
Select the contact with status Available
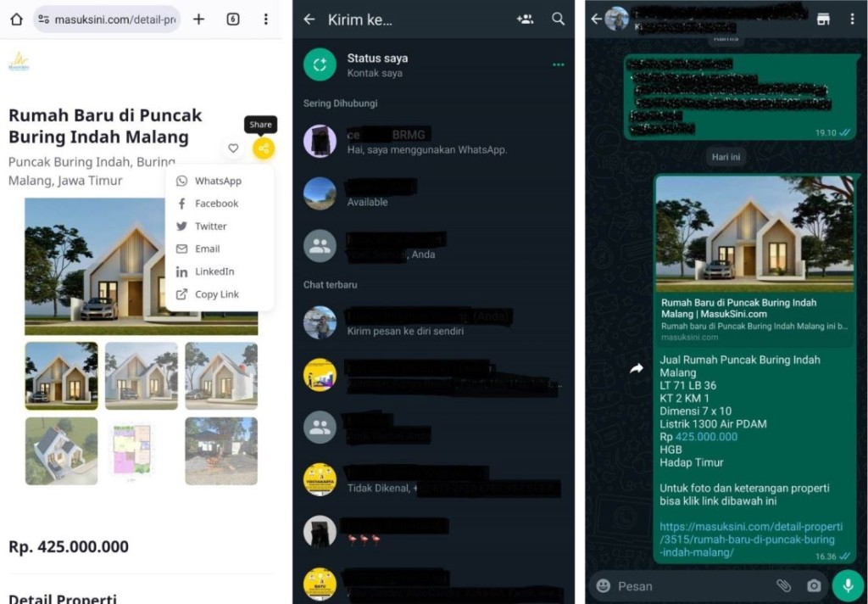[433, 193]
